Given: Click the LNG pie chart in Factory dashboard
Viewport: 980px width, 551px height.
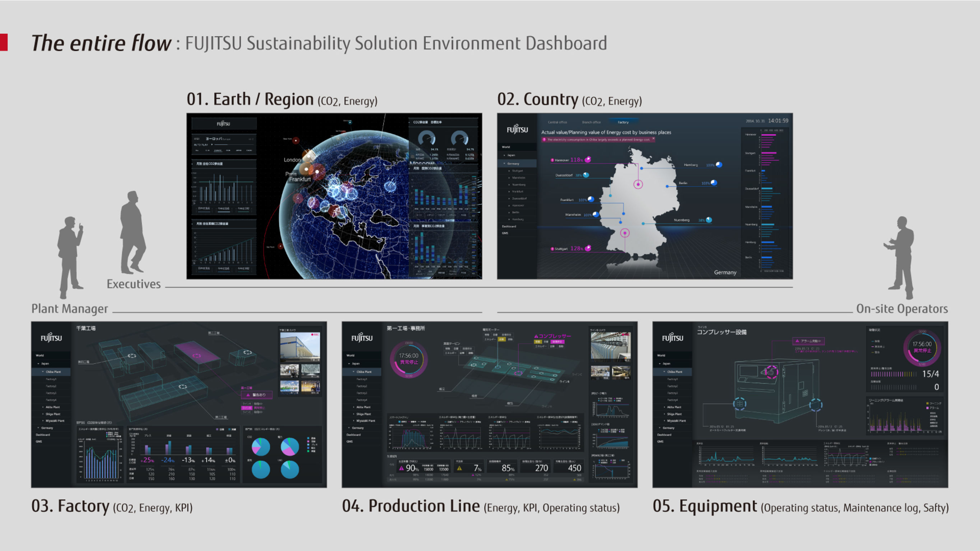Looking at the screenshot, I should (290, 470).
